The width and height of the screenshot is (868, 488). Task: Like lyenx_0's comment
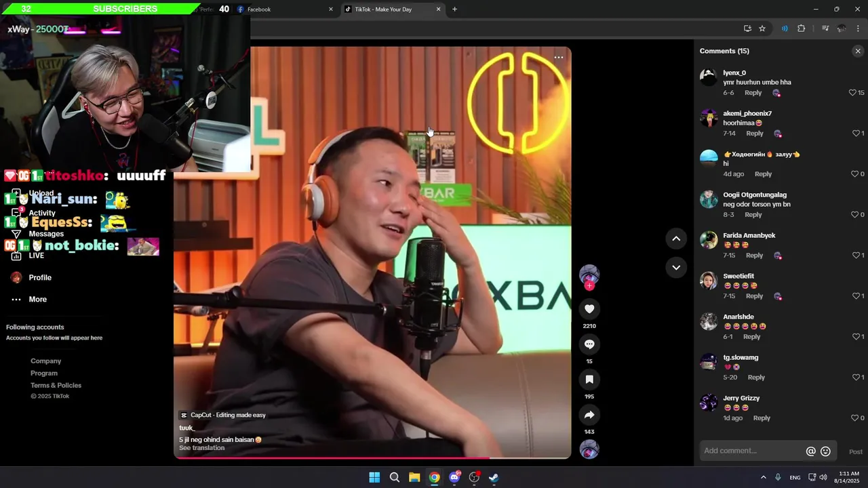point(852,93)
